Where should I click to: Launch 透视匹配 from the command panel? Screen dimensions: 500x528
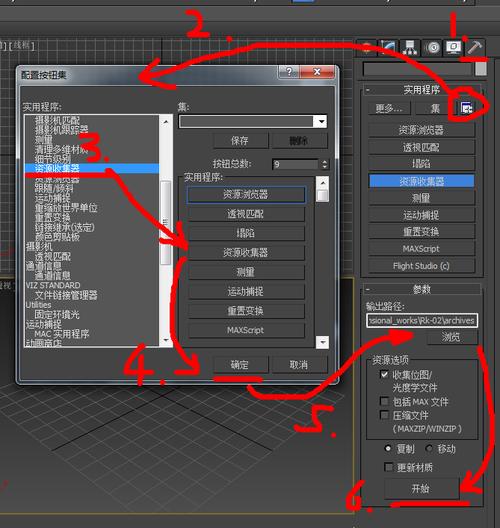click(x=422, y=147)
